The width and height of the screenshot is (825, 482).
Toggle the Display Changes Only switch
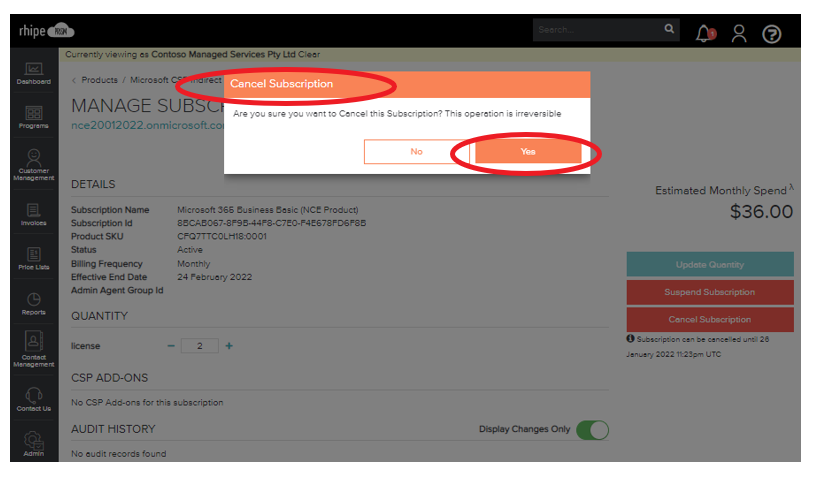(x=592, y=430)
